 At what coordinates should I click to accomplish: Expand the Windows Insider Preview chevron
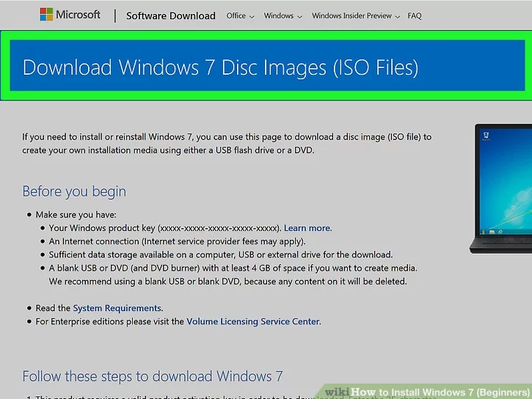pyautogui.click(x=398, y=17)
